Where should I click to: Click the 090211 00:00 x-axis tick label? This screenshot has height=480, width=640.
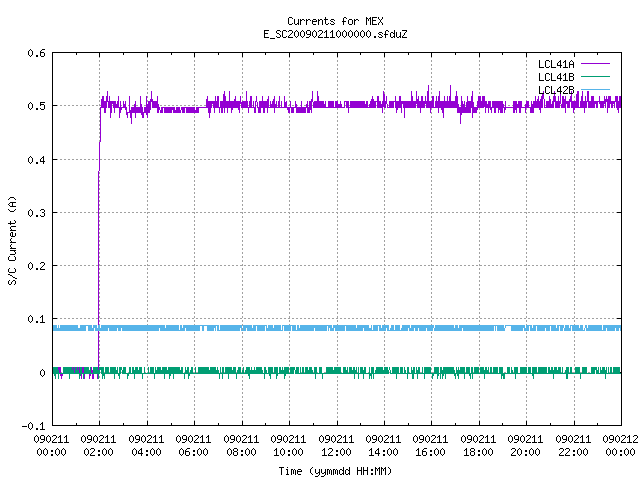[x=51, y=445]
